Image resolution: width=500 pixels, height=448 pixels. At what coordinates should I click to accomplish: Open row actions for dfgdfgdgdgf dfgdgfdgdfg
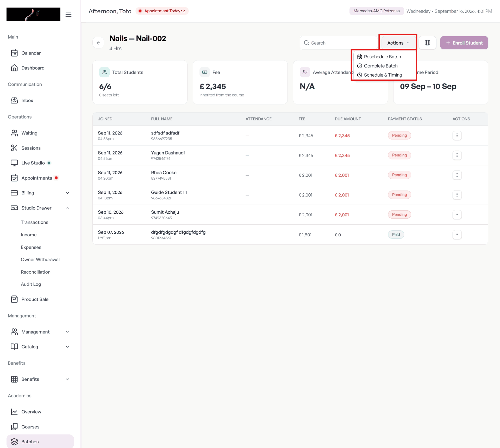457,235
